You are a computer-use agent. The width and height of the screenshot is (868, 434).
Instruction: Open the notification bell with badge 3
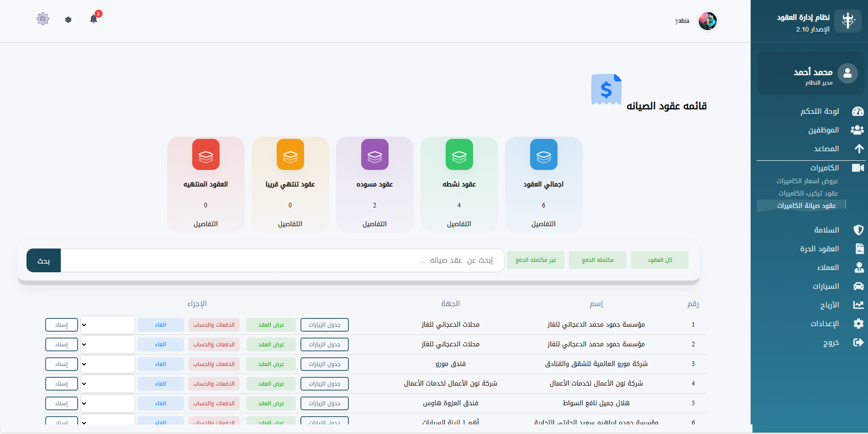point(94,18)
